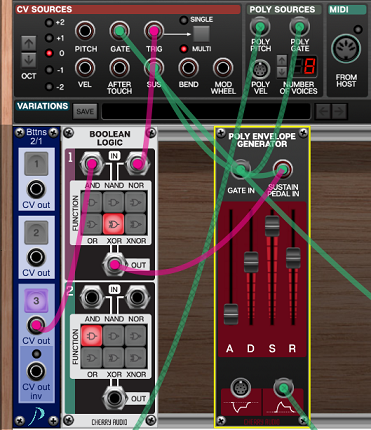Select XNOR function in logic section 1
Image resolution: width=371 pixels, height=430 pixels.
pyautogui.click(x=136, y=224)
